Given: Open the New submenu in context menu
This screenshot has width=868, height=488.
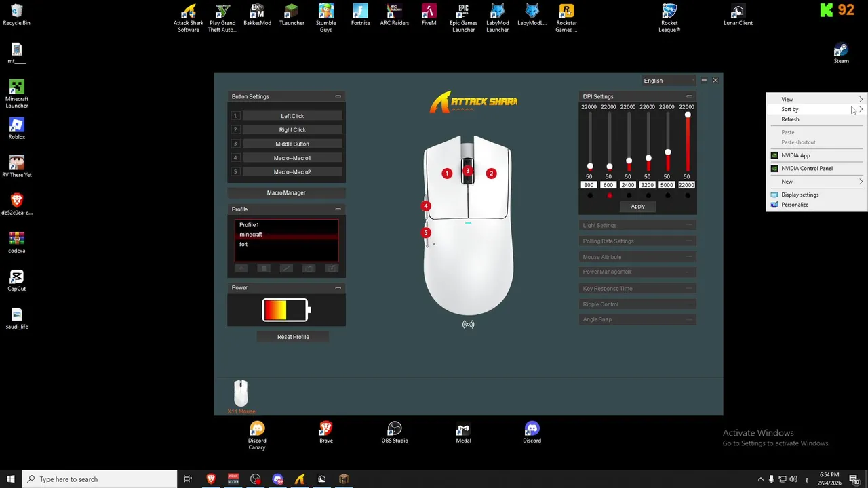Looking at the screenshot, I should click(816, 182).
